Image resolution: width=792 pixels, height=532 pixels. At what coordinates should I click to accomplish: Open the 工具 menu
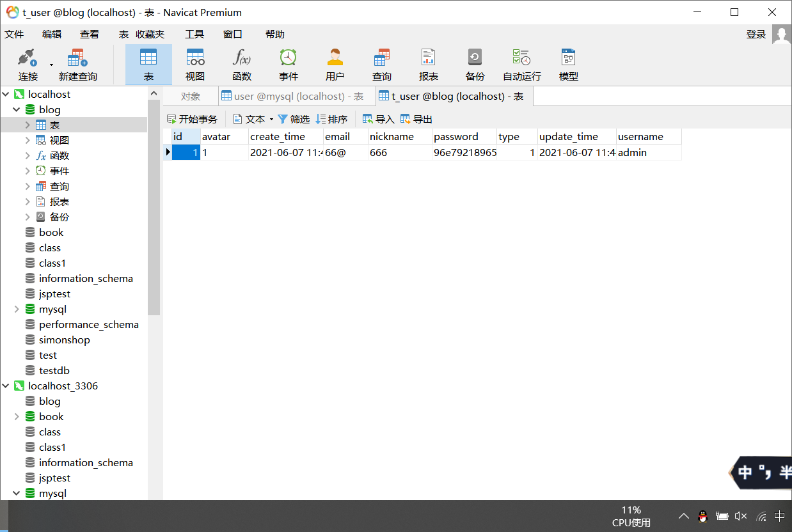point(194,35)
